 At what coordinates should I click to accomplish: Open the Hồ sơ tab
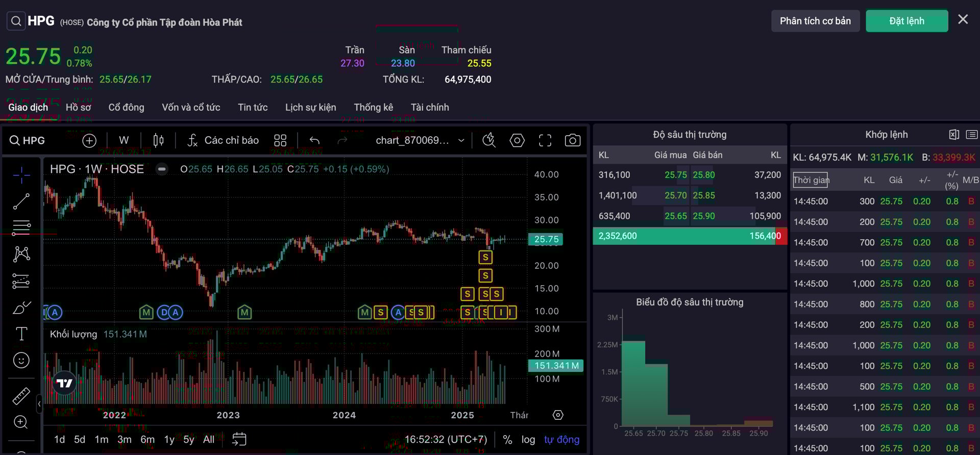coord(78,107)
